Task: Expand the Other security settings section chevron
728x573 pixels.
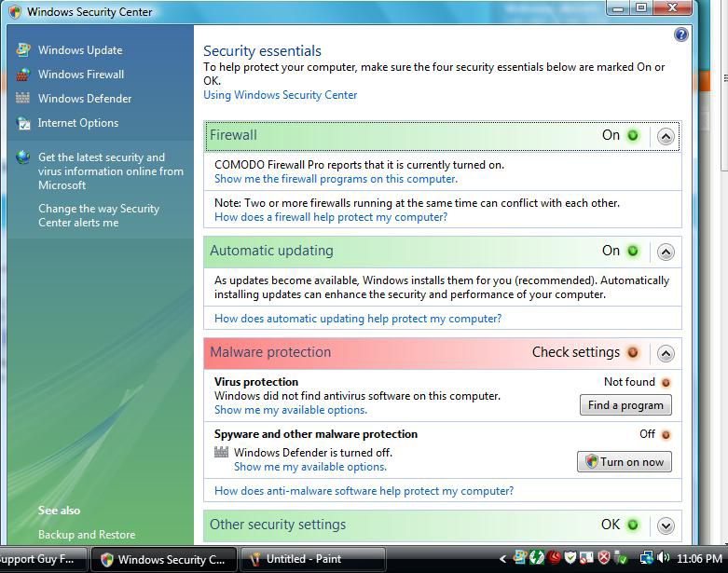Action: tap(666, 525)
